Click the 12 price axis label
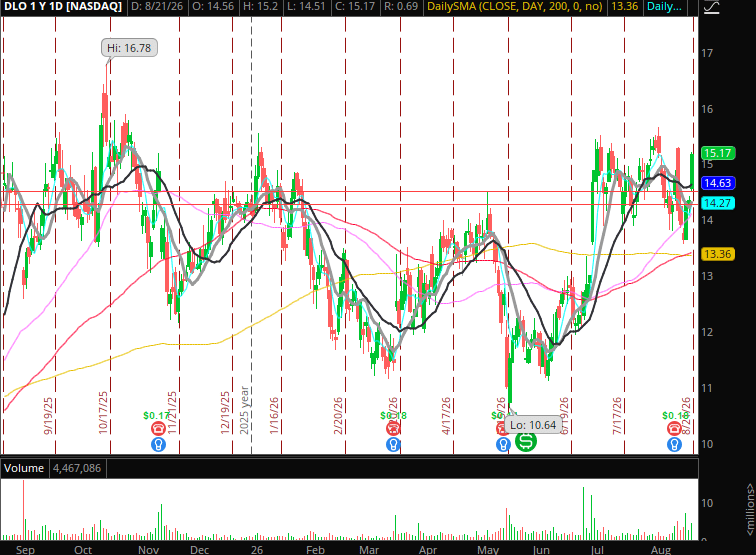756x555 pixels. tap(707, 332)
